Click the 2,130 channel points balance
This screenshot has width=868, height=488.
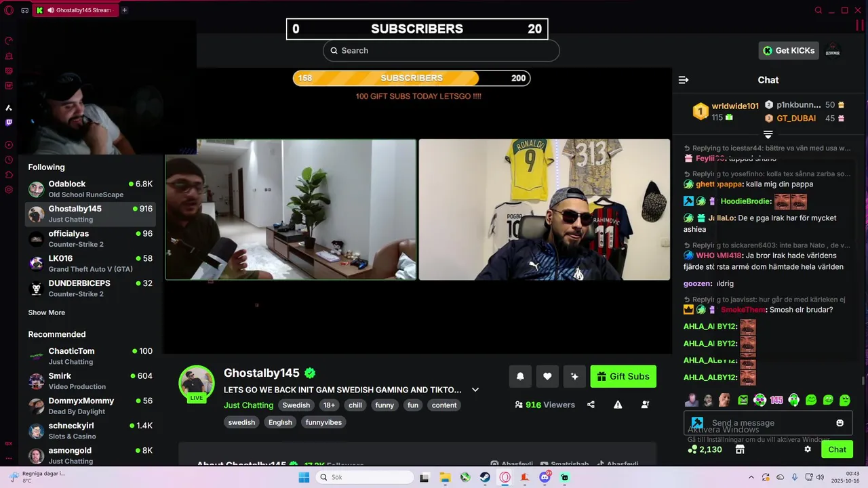click(x=705, y=449)
